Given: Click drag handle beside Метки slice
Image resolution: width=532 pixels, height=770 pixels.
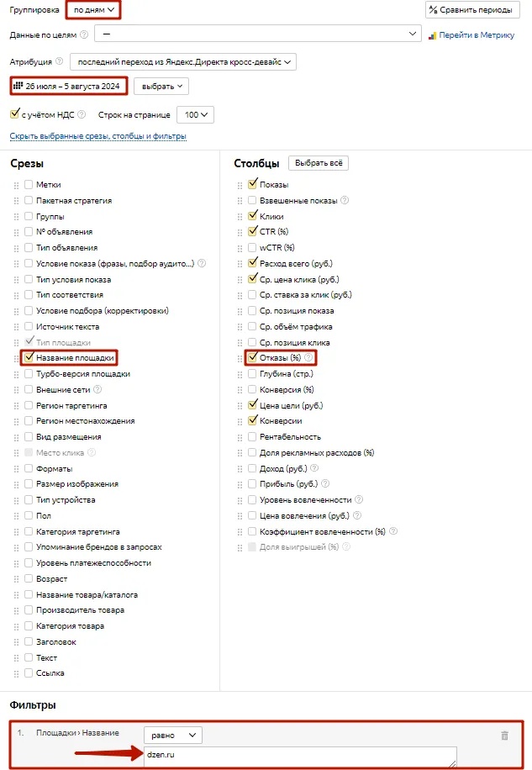Looking at the screenshot, I should point(16,185).
